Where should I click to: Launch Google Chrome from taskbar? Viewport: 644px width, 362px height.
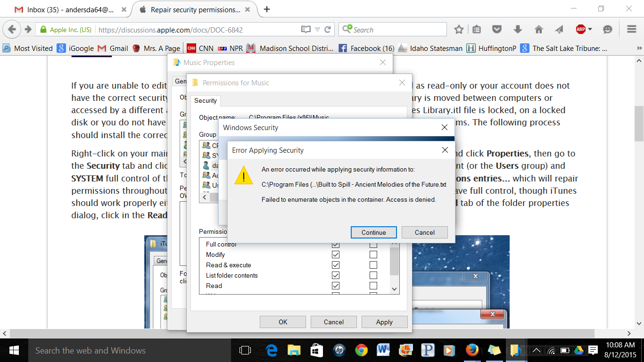(x=362, y=350)
